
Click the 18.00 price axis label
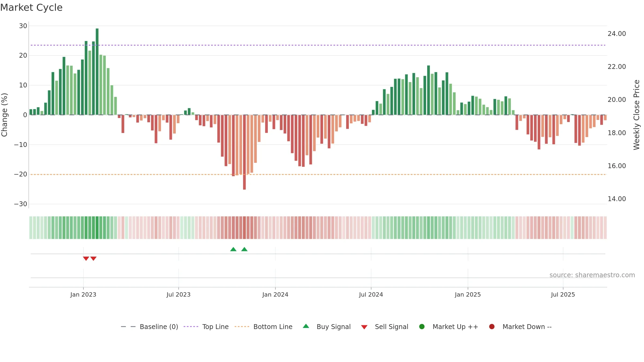617,133
